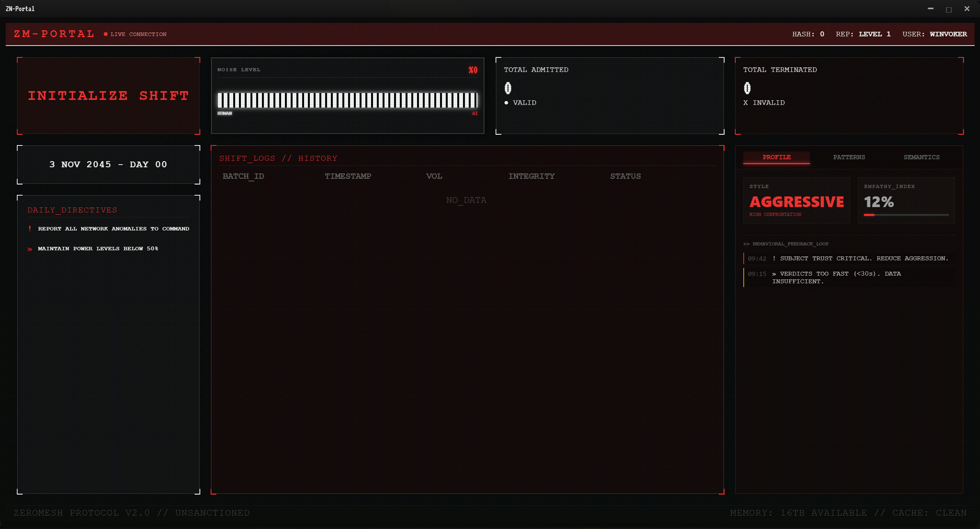Click the yellow alert bar on the 09:15 feedback entry
The image size is (980, 529).
pos(744,278)
